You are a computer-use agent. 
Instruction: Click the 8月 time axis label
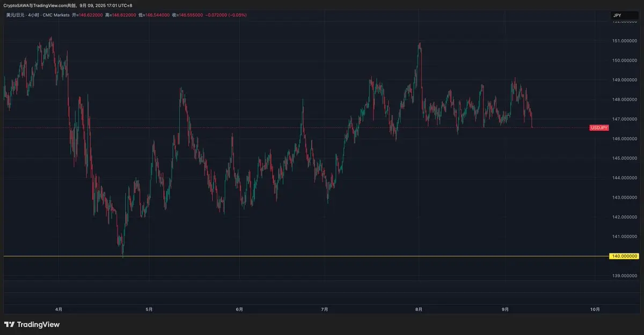[x=419, y=309]
